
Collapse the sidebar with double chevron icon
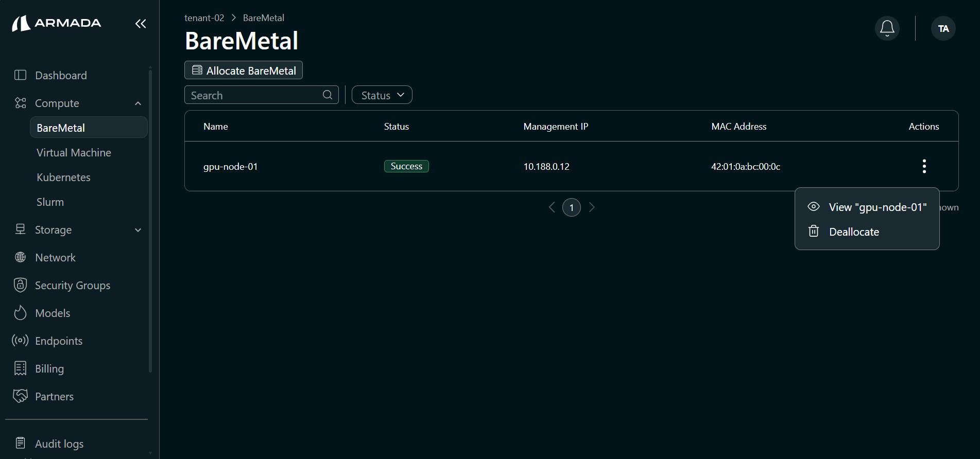coord(141,24)
